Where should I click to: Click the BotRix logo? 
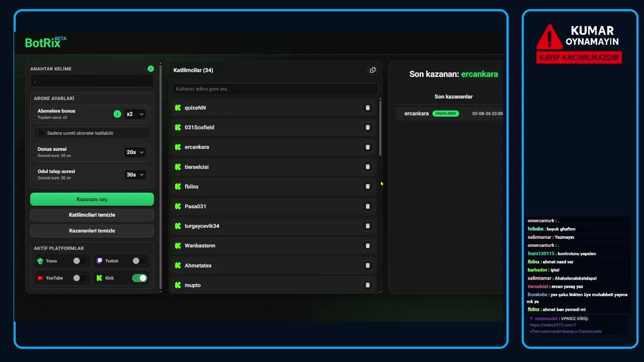click(x=45, y=42)
